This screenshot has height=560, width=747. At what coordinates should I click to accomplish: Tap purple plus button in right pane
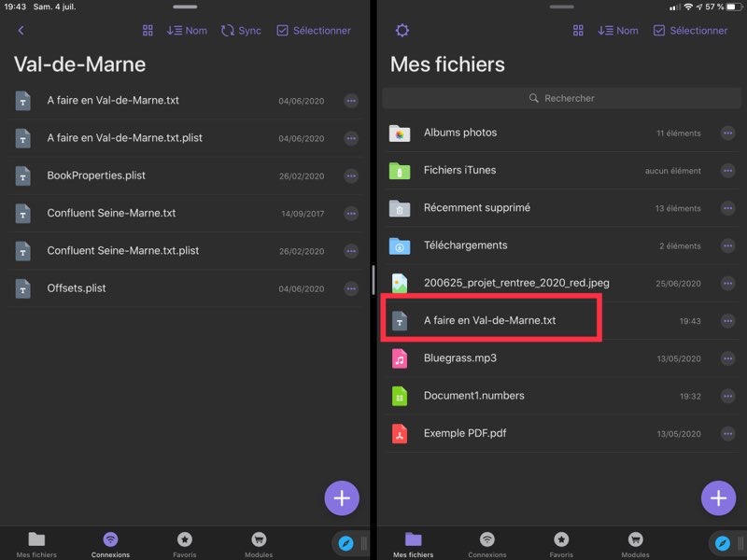click(x=717, y=498)
